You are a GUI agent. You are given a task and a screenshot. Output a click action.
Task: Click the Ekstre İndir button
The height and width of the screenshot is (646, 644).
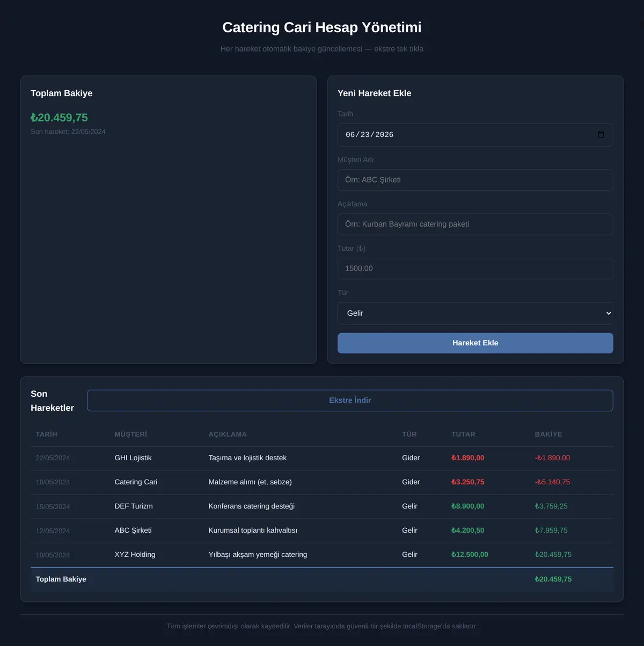pyautogui.click(x=350, y=401)
